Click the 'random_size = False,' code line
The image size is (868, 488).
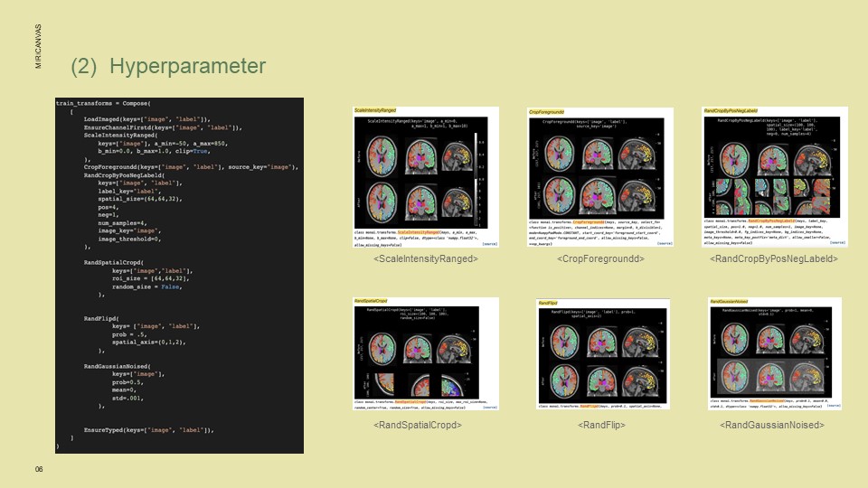(147, 286)
